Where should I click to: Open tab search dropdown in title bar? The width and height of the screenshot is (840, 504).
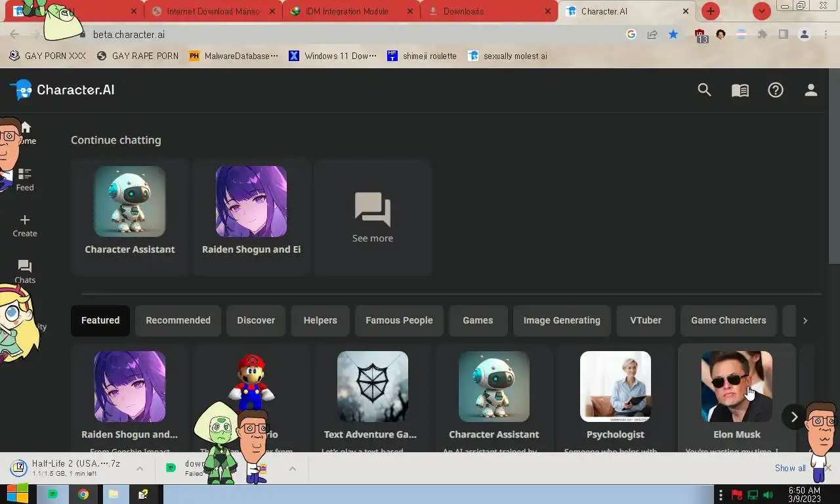(761, 11)
